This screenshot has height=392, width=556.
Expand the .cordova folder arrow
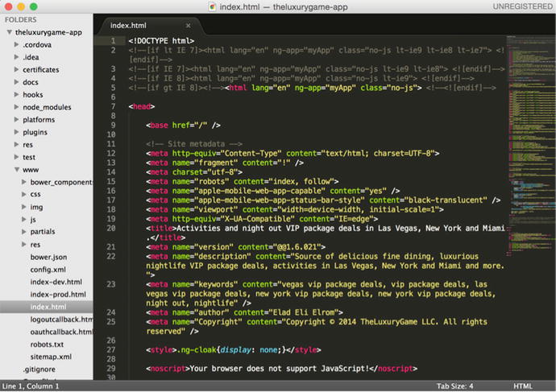(16, 44)
